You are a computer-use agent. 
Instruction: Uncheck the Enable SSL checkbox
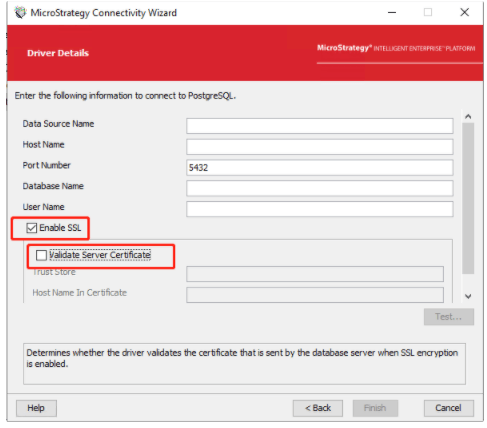[32, 228]
